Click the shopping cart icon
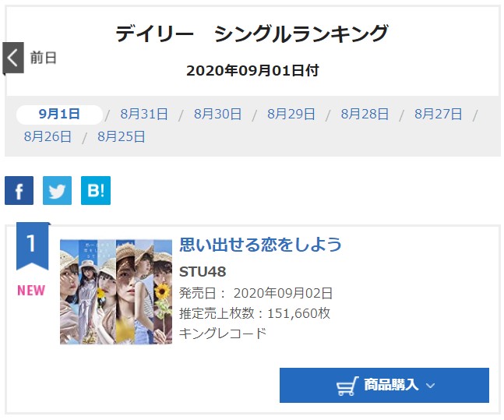Screen dimensions: 504x420 click(x=347, y=385)
